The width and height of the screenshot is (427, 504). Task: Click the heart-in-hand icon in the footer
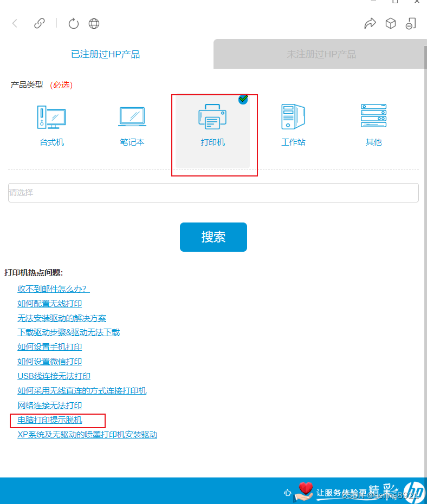pyautogui.click(x=303, y=492)
